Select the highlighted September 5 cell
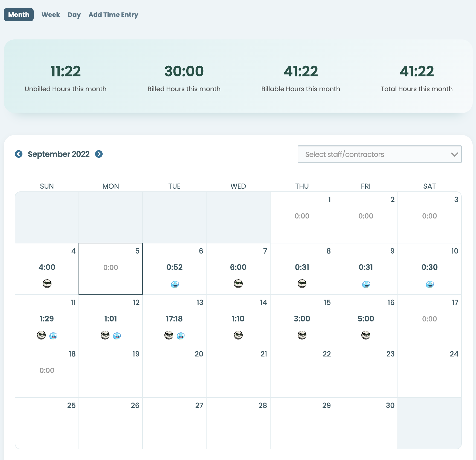The height and width of the screenshot is (460, 476). (x=111, y=269)
